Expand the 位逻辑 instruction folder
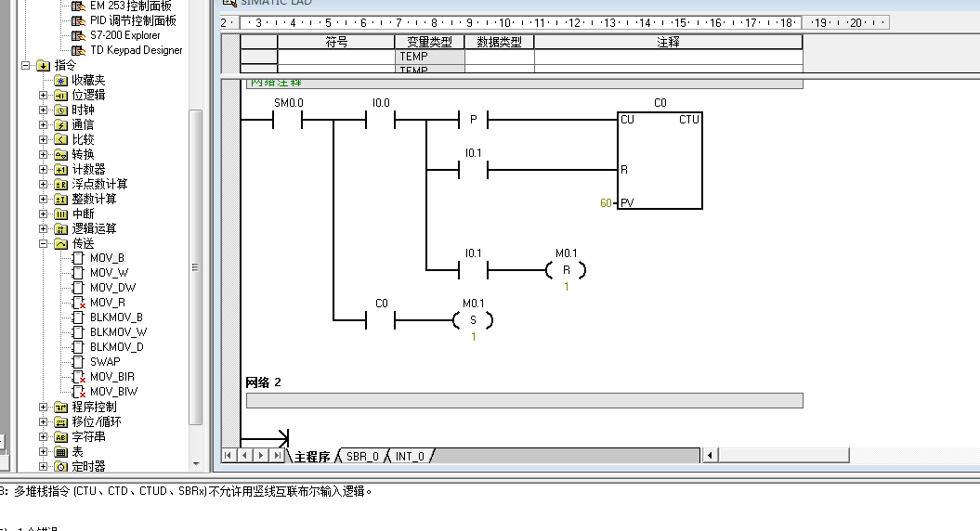The width and height of the screenshot is (980, 531). tap(43, 95)
